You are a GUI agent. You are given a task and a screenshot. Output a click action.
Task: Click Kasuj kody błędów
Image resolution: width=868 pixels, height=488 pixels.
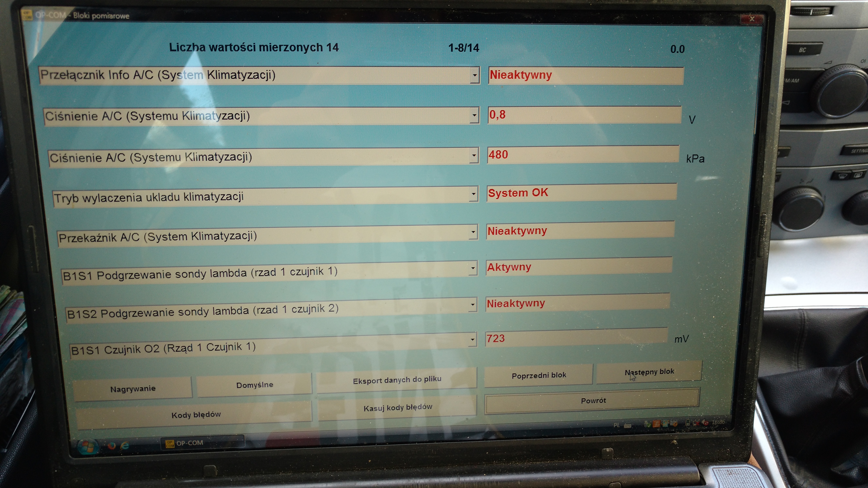398,407
